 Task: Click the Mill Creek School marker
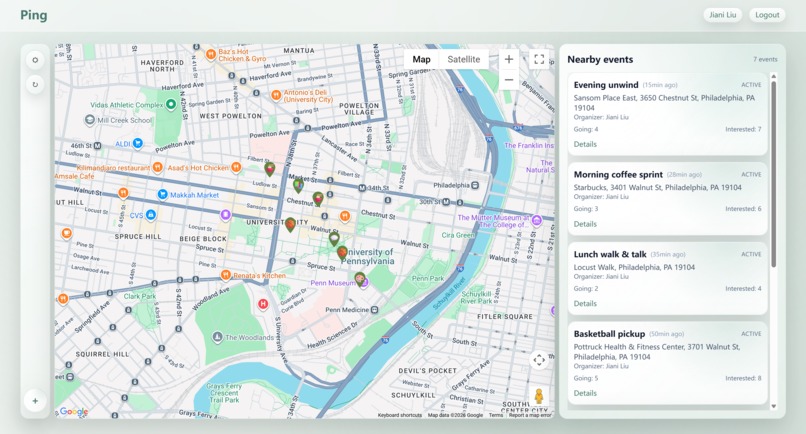tap(90, 120)
